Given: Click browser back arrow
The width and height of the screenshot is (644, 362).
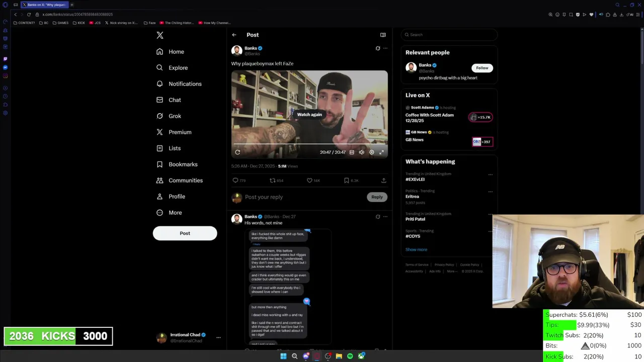Looking at the screenshot, I should coord(15,15).
